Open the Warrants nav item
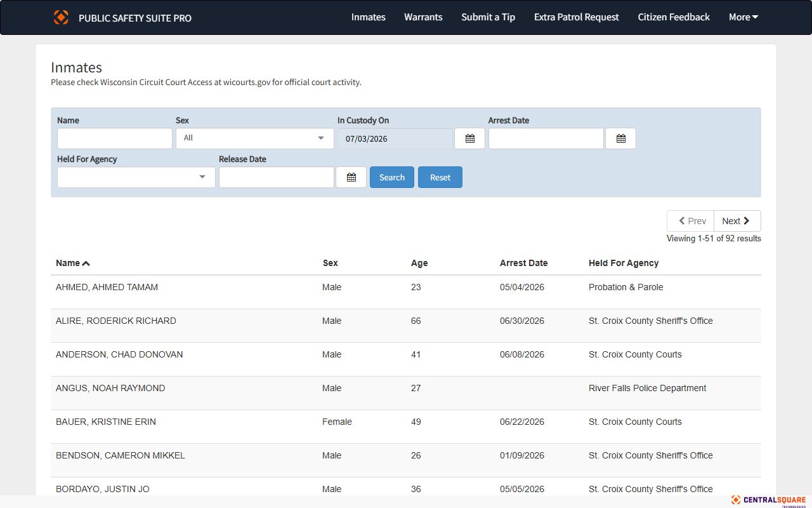 [x=423, y=17]
